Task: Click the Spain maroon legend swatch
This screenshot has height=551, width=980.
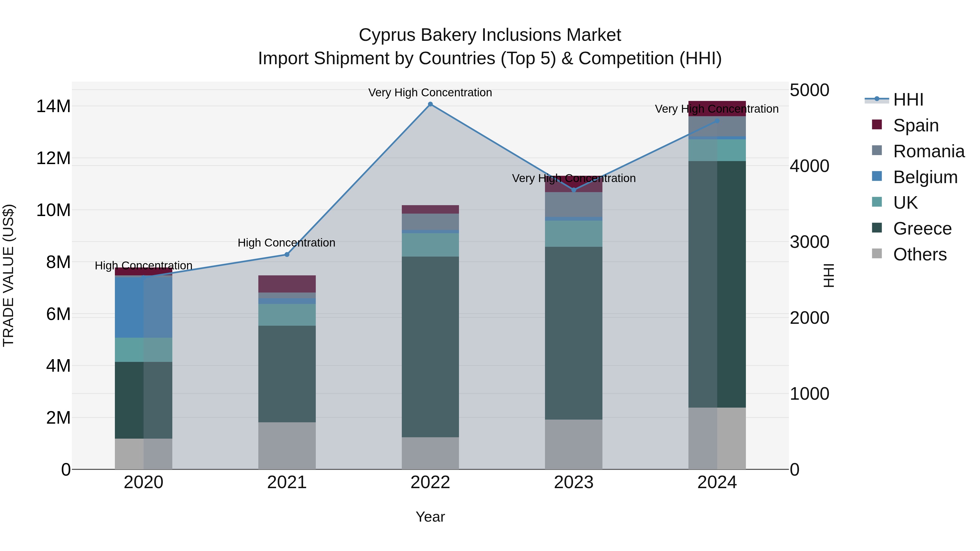Action: point(877,124)
